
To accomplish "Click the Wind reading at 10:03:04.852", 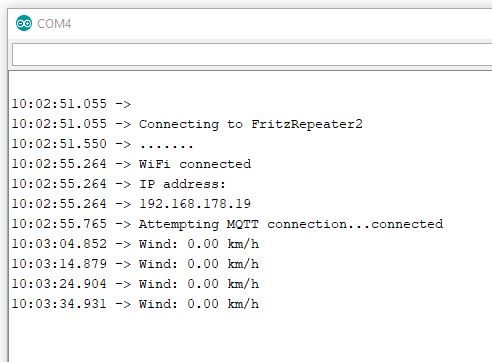I will [x=199, y=244].
